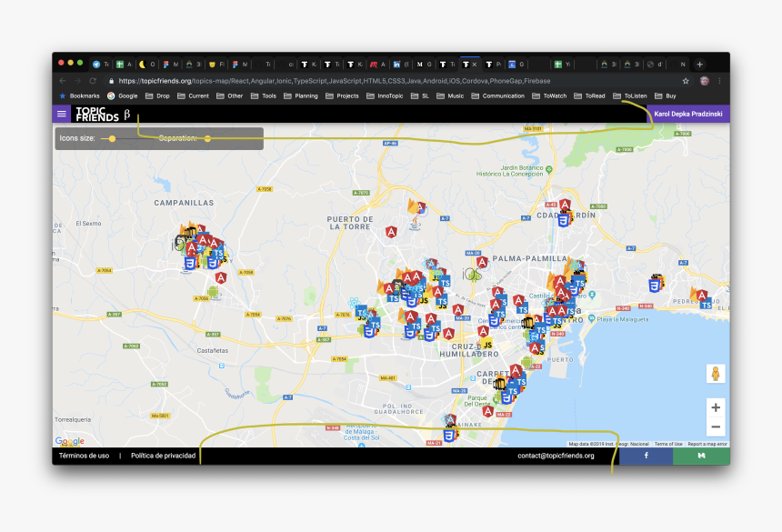Open a new browser tab
The image size is (782, 532).
click(x=700, y=65)
